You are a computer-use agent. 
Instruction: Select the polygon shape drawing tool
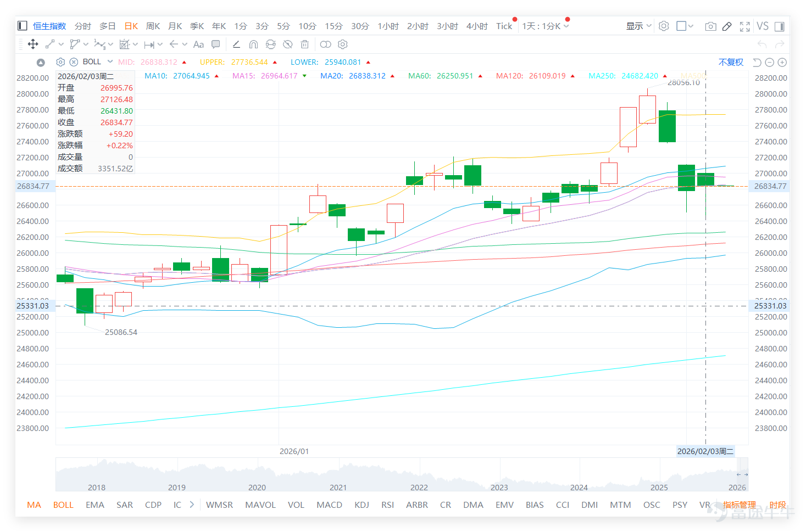75,44
